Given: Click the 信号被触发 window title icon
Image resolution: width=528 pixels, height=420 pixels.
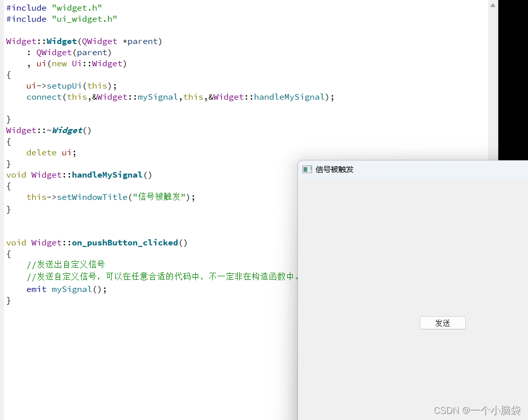Looking at the screenshot, I should [307, 169].
